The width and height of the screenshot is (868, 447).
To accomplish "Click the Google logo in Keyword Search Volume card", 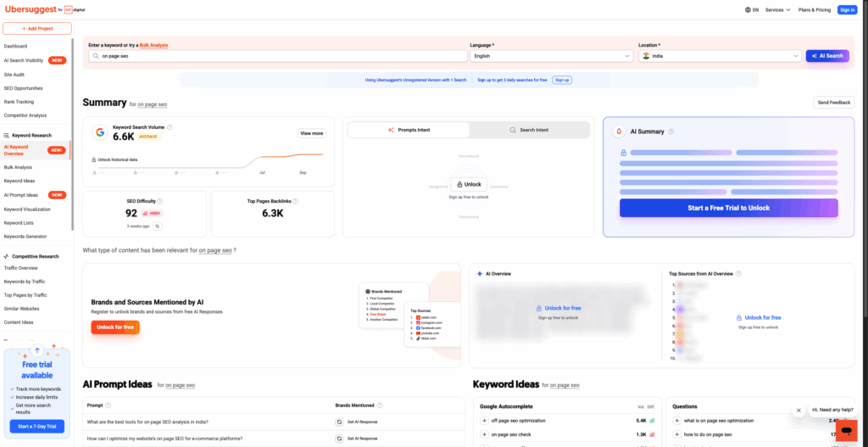I will coord(100,132).
